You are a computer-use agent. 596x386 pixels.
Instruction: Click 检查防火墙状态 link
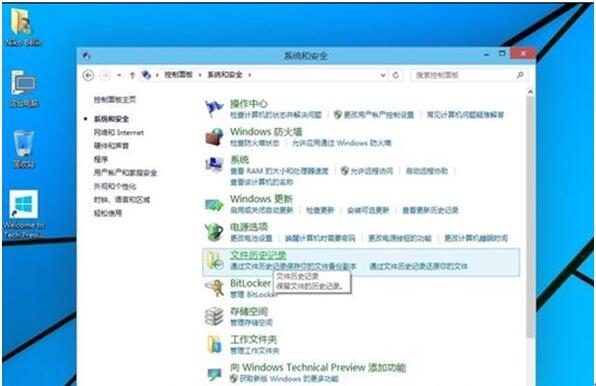pos(254,143)
